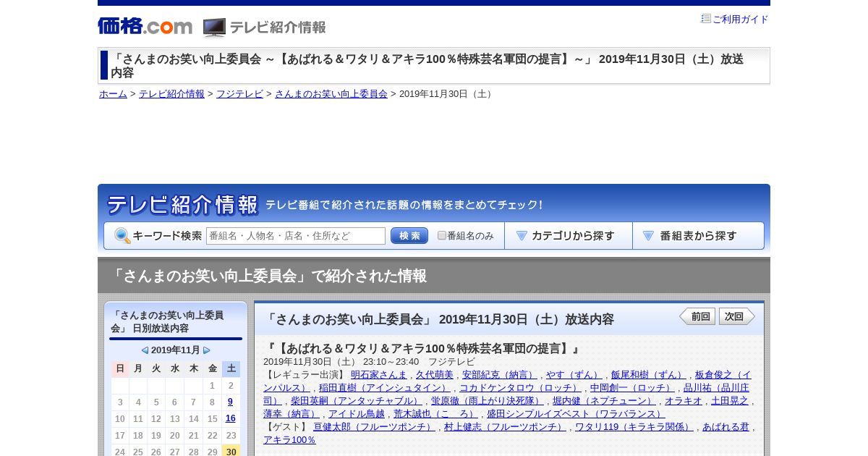Screen dimensions: 868x456
Task: Open 盛田シンプルイズベスト（ワラバランス） performer link
Action: click(576, 414)
